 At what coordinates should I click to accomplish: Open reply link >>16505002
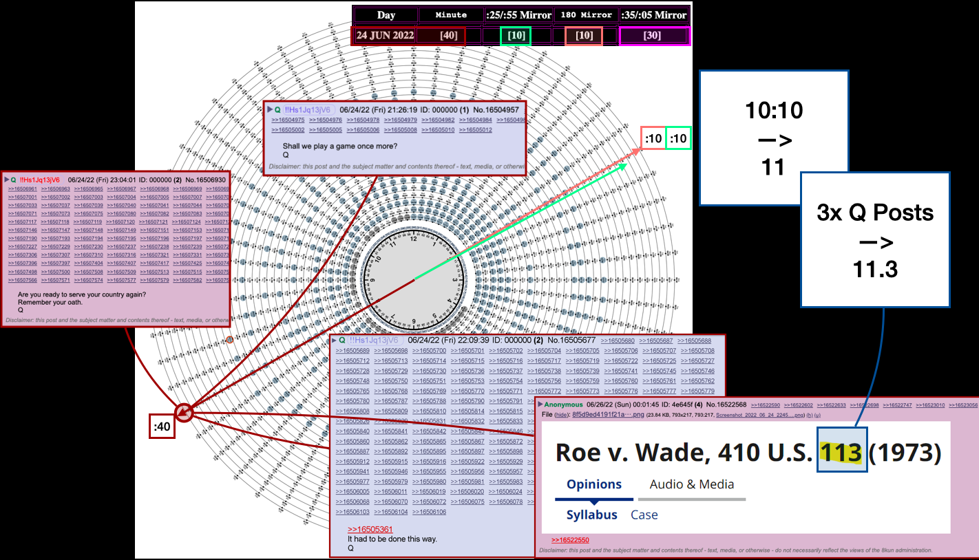[x=288, y=129]
